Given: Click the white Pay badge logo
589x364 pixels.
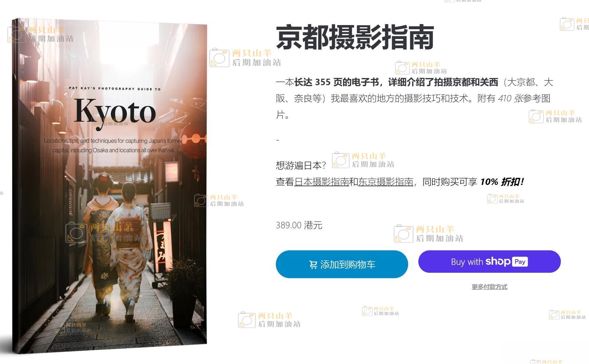Looking at the screenshot, I should [519, 262].
